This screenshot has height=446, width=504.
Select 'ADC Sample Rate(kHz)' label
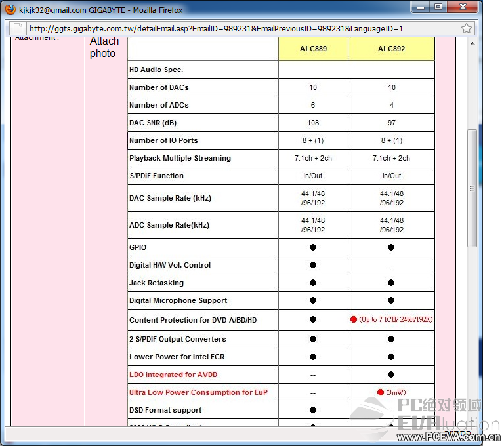coord(169,225)
